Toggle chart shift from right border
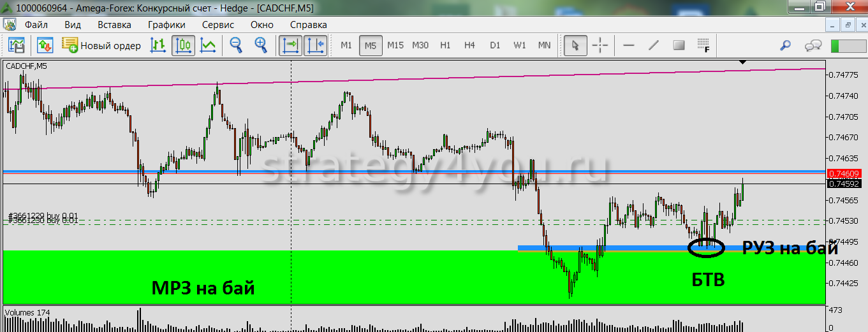The height and width of the screenshot is (332, 868). 315,45
